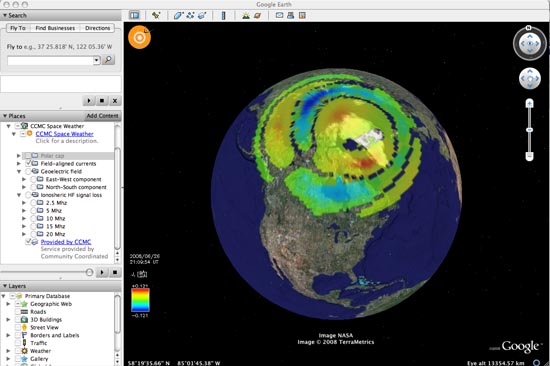Expand the 15 Mhz folder
This screenshot has width=550, height=366.
[x=24, y=226]
